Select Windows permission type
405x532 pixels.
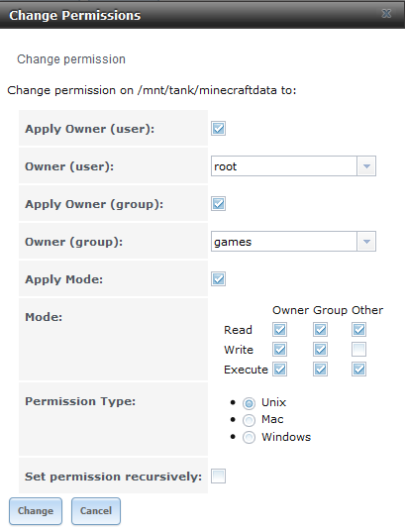(249, 437)
